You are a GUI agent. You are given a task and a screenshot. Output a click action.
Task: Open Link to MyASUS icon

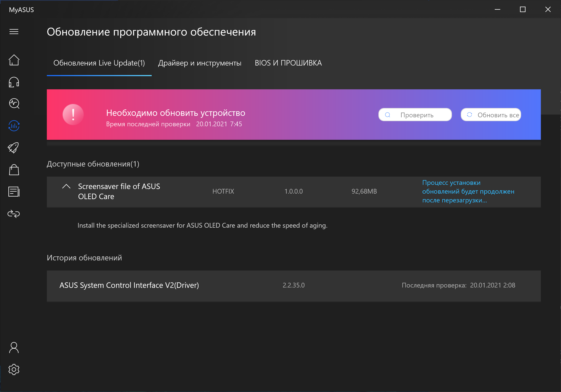click(14, 214)
